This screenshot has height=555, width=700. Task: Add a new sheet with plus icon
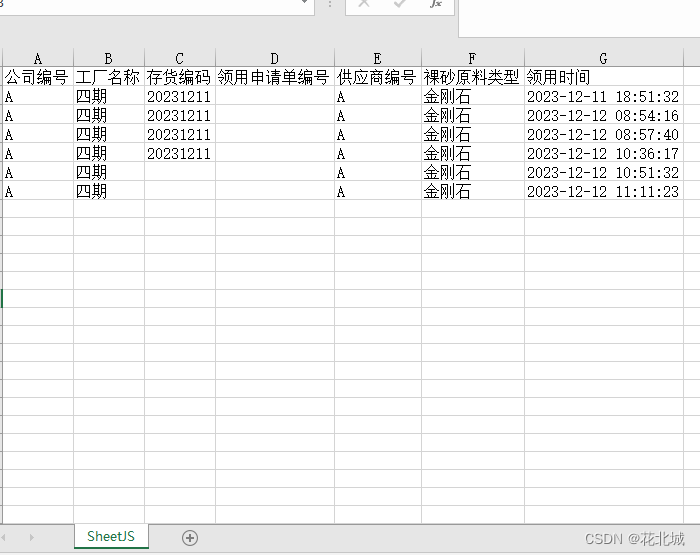(x=190, y=538)
